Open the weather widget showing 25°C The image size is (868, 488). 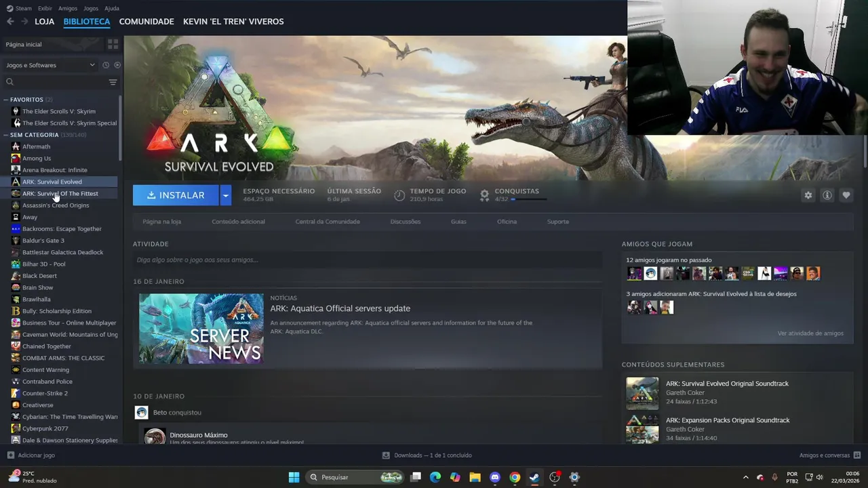click(x=33, y=477)
